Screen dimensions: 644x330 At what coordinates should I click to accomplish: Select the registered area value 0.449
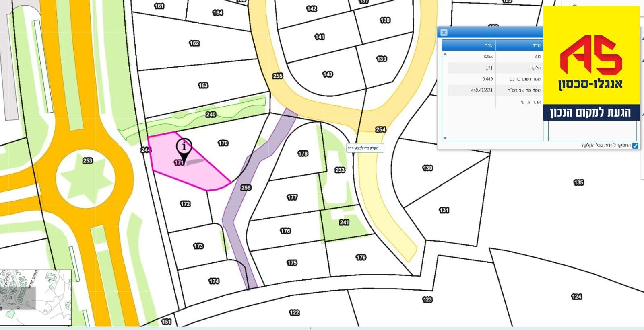point(487,79)
